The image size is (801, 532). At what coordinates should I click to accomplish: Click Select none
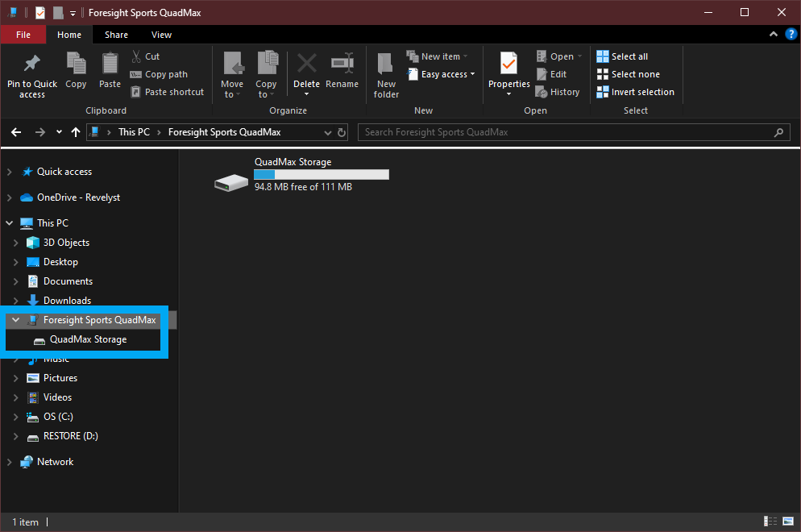point(629,74)
